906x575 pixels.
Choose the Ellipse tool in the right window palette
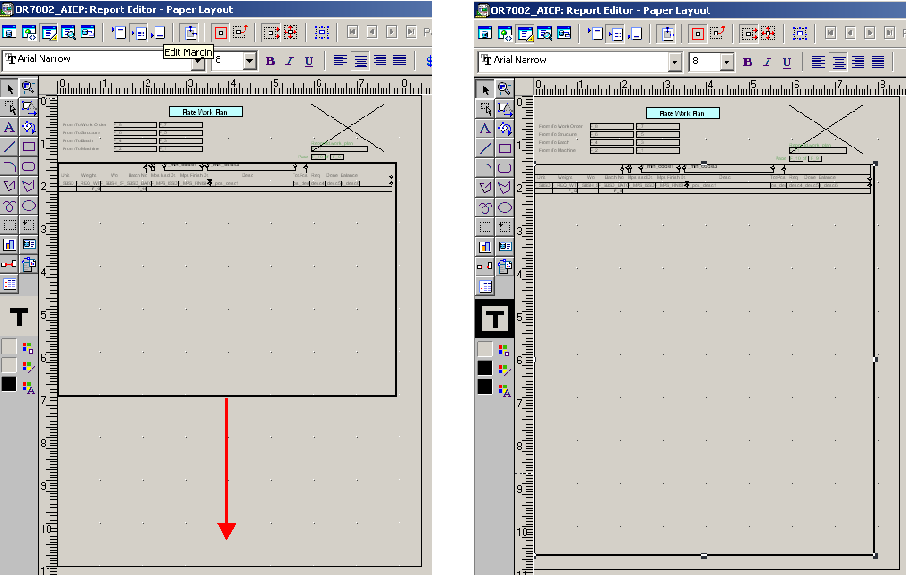pos(505,207)
